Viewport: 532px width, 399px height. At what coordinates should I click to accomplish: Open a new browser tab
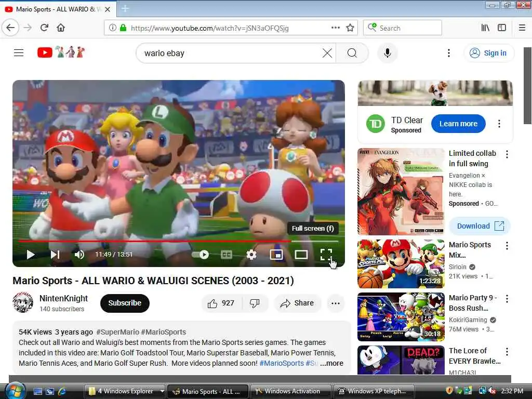tap(125, 8)
